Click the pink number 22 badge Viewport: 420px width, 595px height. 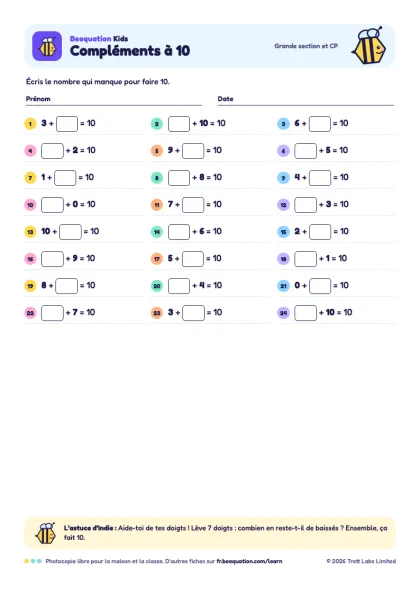click(x=30, y=313)
